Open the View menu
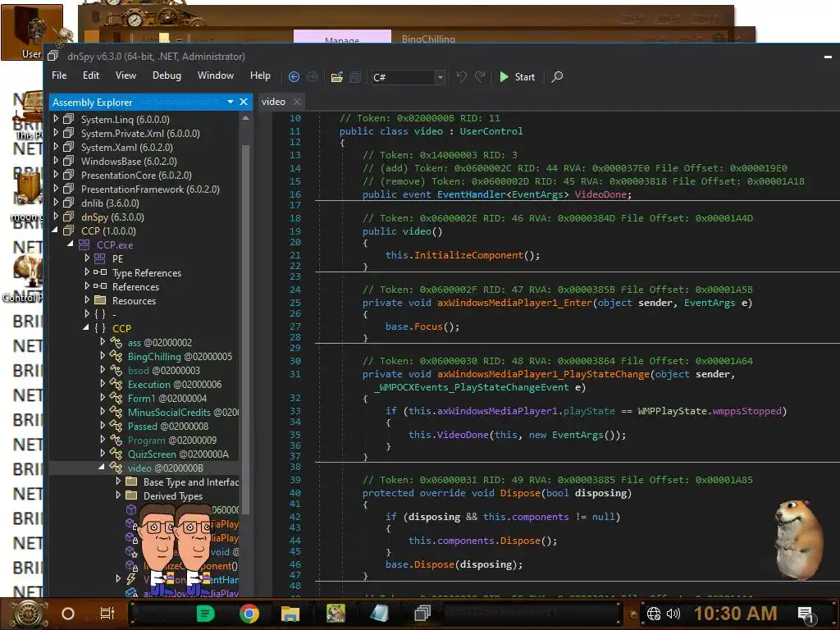The width and height of the screenshot is (840, 630). point(126,75)
